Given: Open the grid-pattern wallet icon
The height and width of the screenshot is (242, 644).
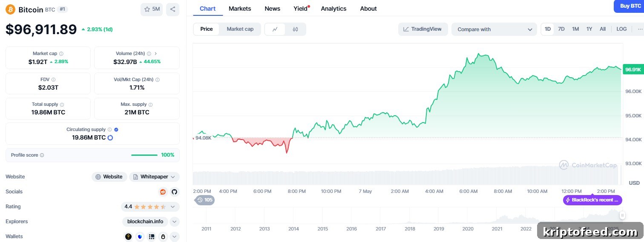Looking at the screenshot, I should 151,236.
